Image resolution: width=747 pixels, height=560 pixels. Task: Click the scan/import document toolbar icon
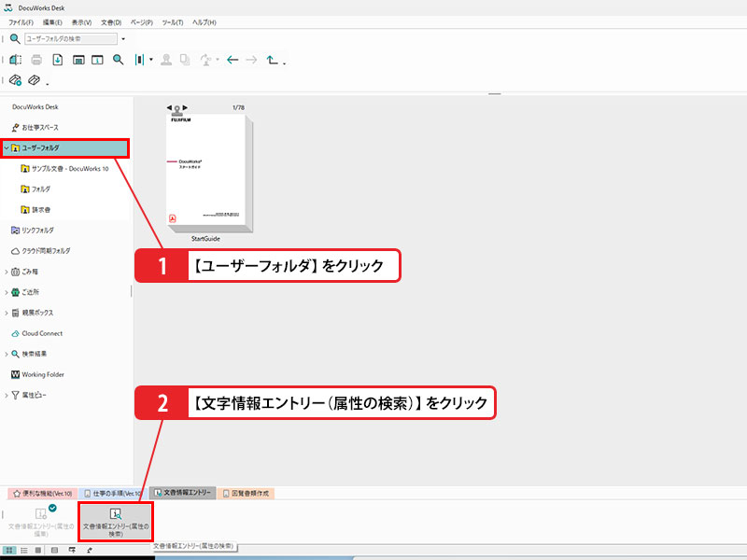click(x=15, y=60)
